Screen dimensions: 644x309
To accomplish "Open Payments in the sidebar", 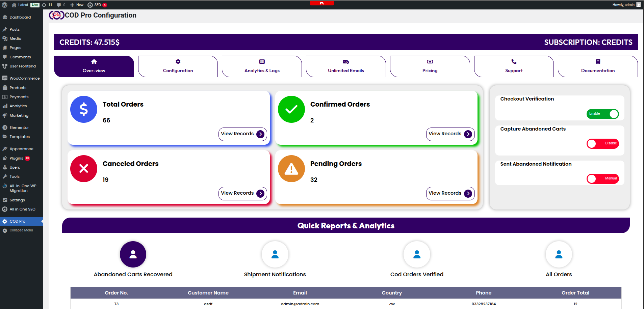I will pyautogui.click(x=22, y=97).
